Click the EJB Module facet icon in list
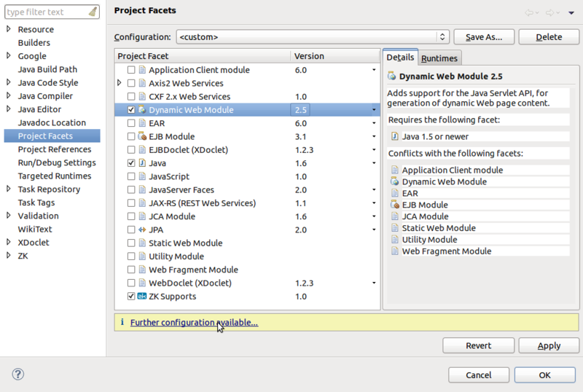The height and width of the screenshot is (392, 583). pyautogui.click(x=142, y=136)
